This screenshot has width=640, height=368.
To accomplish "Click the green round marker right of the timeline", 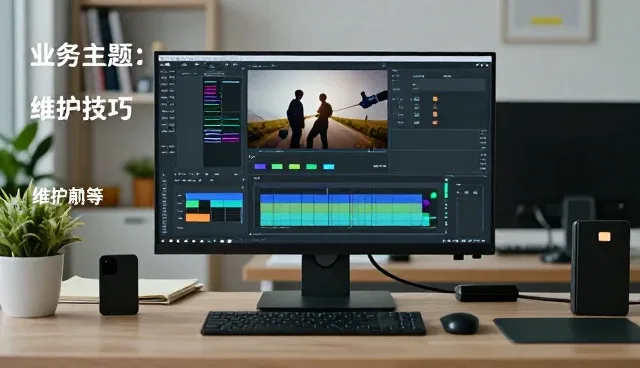I will (433, 195).
